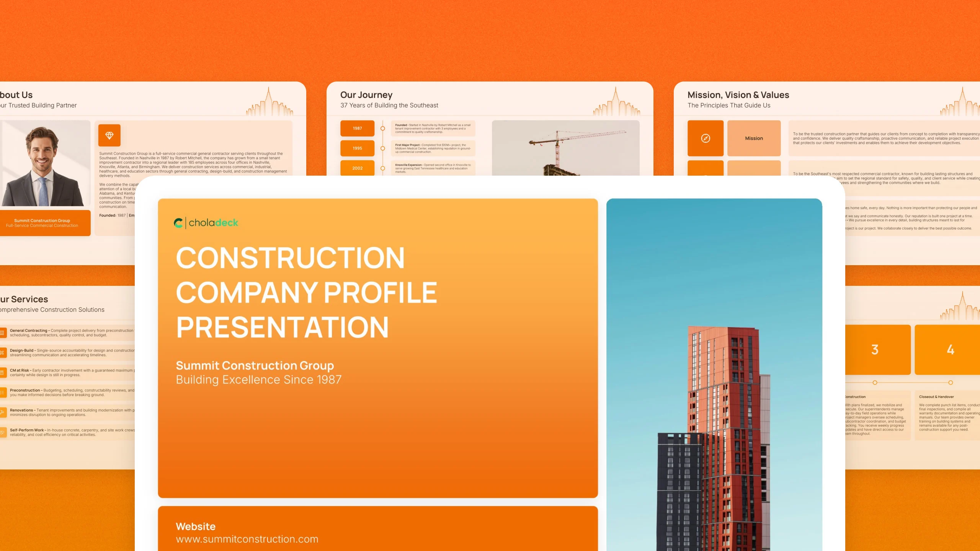Select the compass icon tile beside Mission
Screen dimensions: 980x551
tap(706, 138)
